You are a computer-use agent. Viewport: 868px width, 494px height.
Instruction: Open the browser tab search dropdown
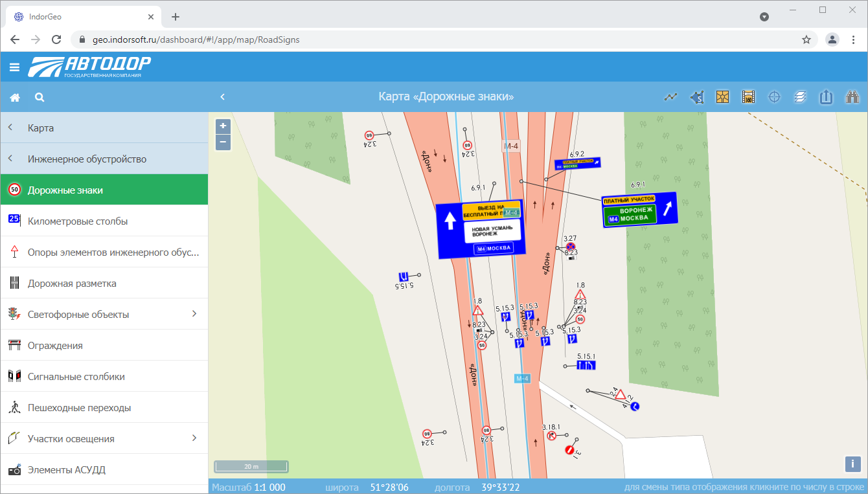[764, 17]
